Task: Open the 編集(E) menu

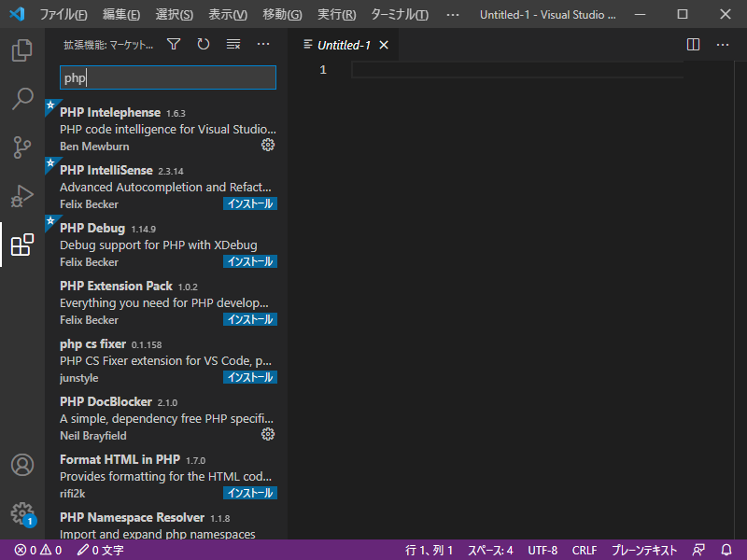Action: (121, 14)
